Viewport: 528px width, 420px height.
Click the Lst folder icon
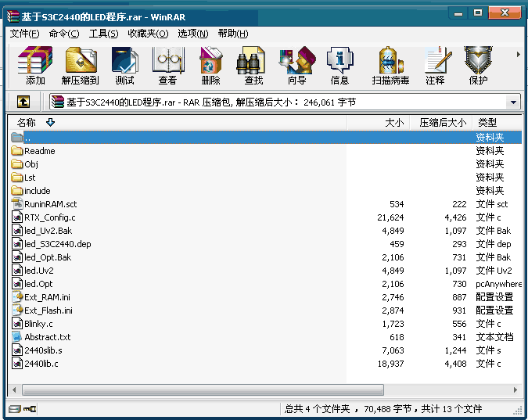pos(17,178)
